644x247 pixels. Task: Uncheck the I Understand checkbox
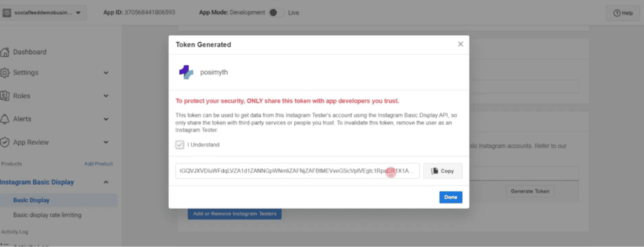pos(179,145)
